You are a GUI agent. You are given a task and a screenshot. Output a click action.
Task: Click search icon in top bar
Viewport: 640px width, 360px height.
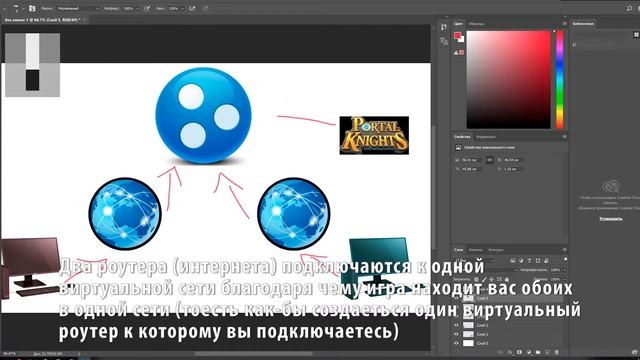pyautogui.click(x=629, y=8)
